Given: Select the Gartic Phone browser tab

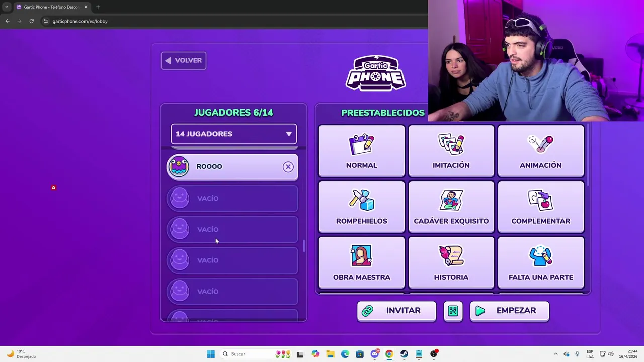Looking at the screenshot, I should click(52, 7).
